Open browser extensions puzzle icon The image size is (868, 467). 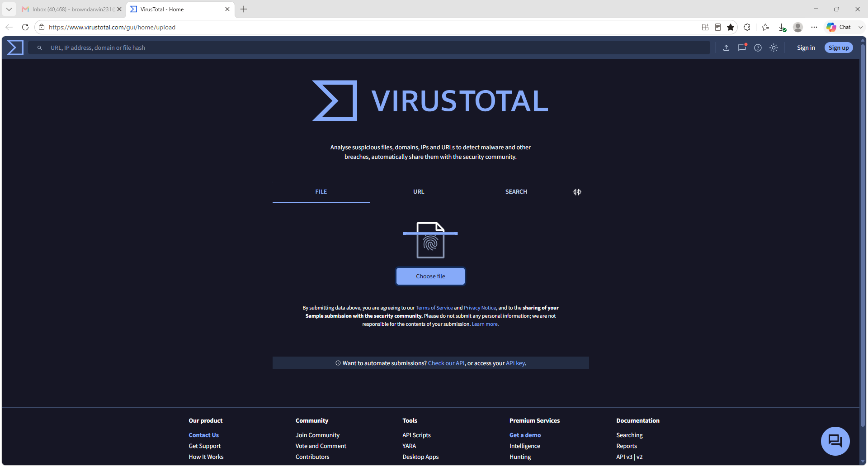coord(747,27)
